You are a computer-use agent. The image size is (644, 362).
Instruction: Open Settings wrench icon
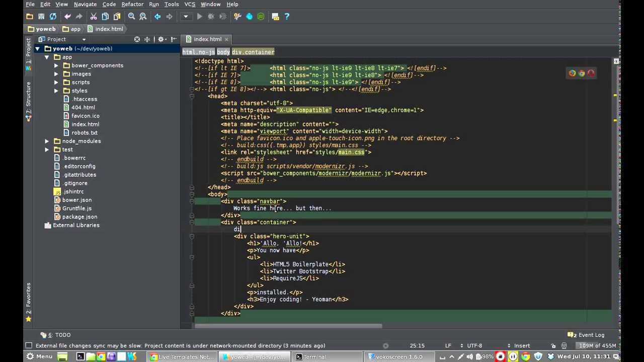coord(237,17)
